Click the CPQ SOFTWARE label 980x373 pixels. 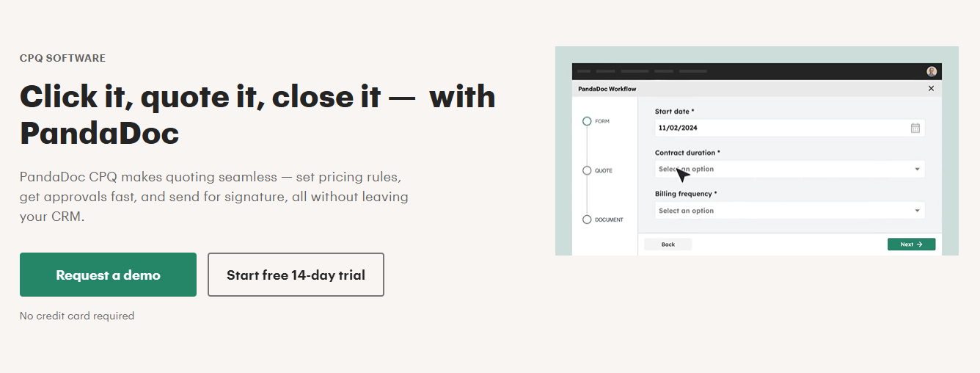[62, 58]
